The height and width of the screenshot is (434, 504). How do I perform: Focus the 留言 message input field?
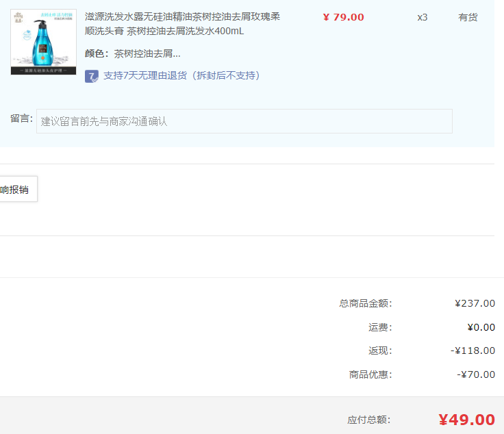click(x=244, y=121)
